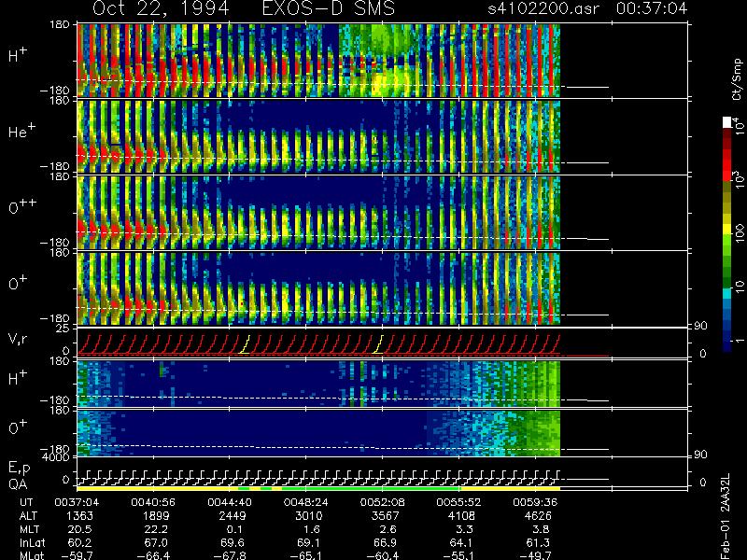Click the MLT value '3.8'

coord(540,529)
